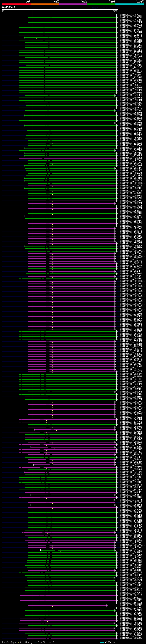The image size is (146, 644).
Task: Click hit name UniRef100_B3TLL9
Action: 131,45
